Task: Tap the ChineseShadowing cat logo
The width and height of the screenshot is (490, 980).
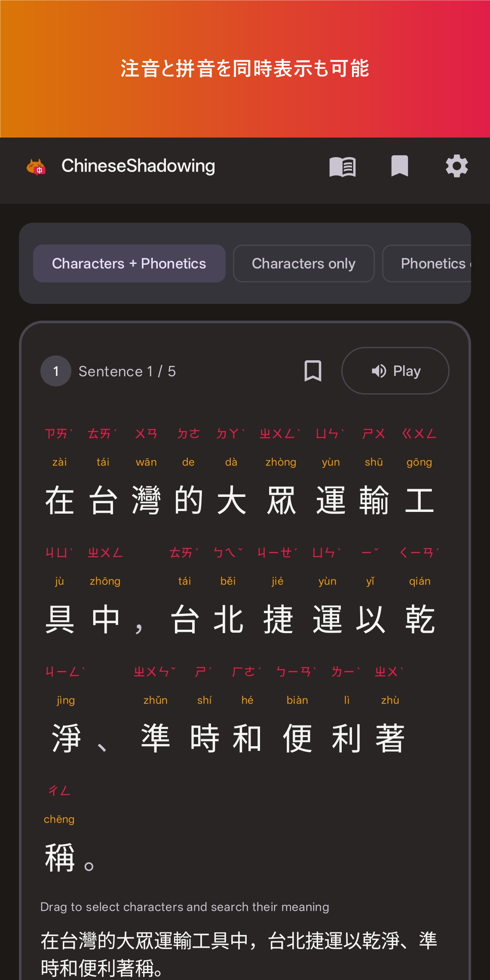Action: pyautogui.click(x=36, y=167)
